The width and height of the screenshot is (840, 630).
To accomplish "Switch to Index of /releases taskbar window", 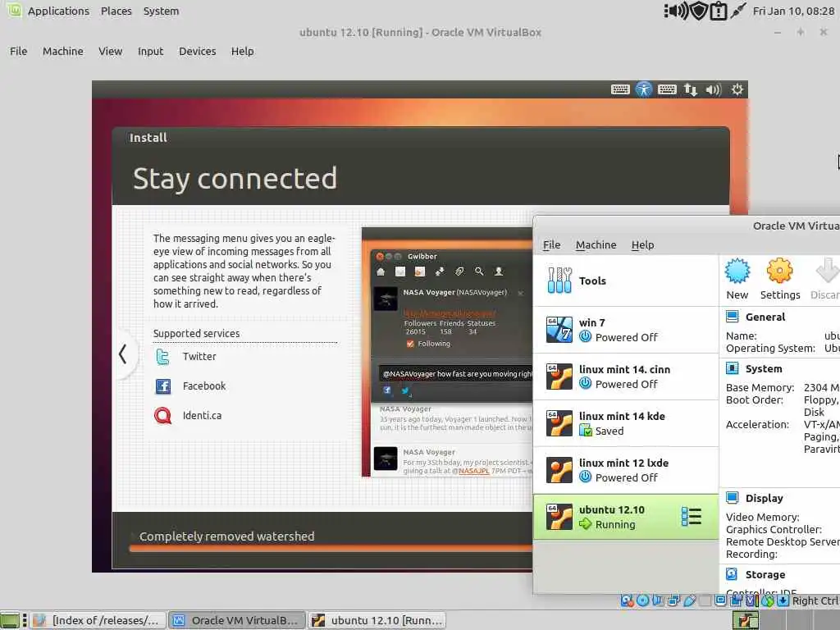I will (x=98, y=620).
